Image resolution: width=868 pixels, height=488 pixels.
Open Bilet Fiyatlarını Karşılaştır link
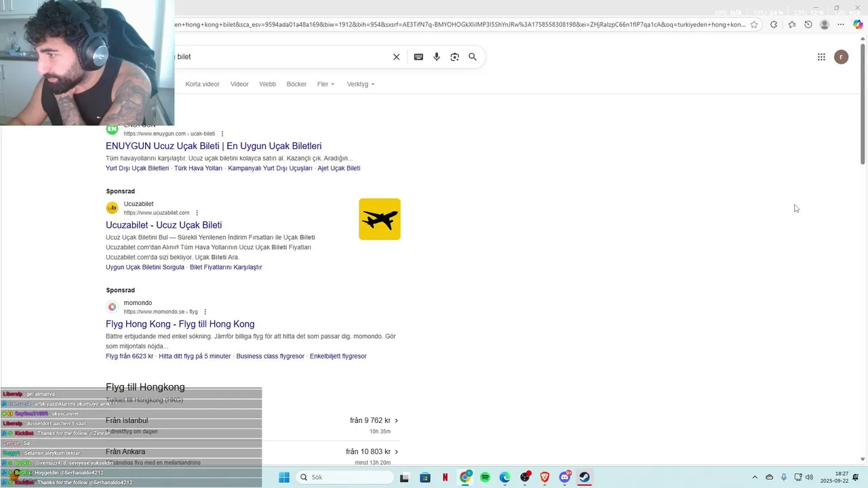point(226,267)
